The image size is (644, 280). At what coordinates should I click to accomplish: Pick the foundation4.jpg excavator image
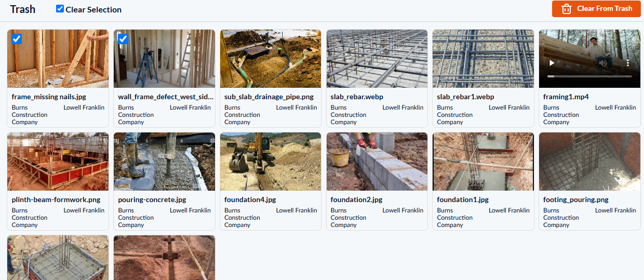coord(271,162)
